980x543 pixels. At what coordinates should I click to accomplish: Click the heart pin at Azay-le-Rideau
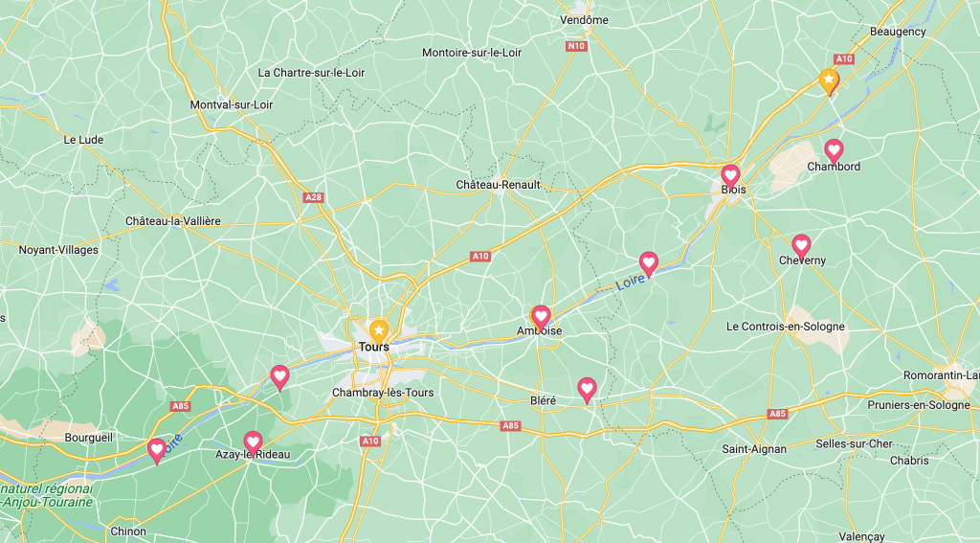[x=253, y=442]
